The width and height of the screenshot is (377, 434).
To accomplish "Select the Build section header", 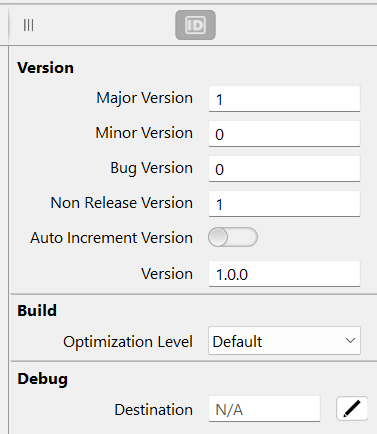I will click(37, 310).
